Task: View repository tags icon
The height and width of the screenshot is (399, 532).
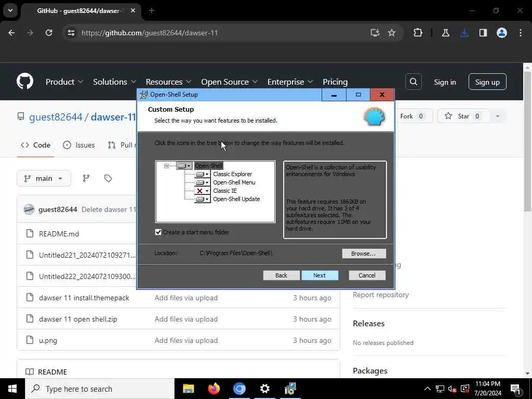Action: [108, 179]
